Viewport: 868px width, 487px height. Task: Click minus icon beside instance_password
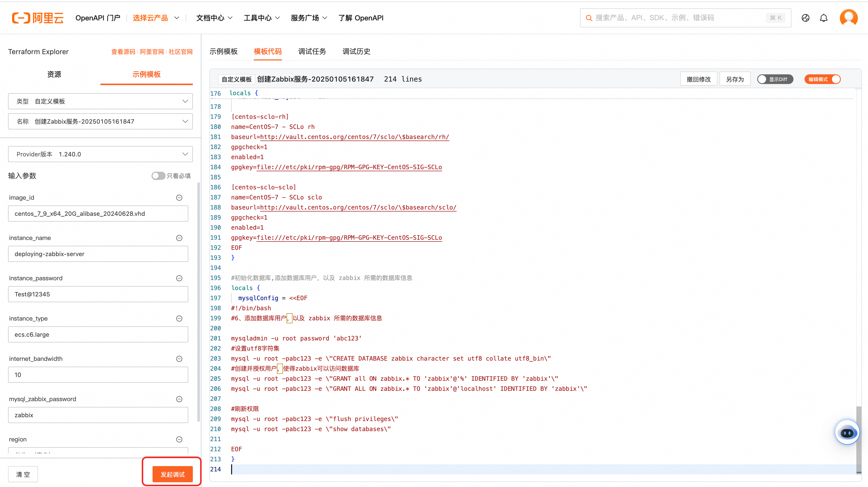coord(179,279)
